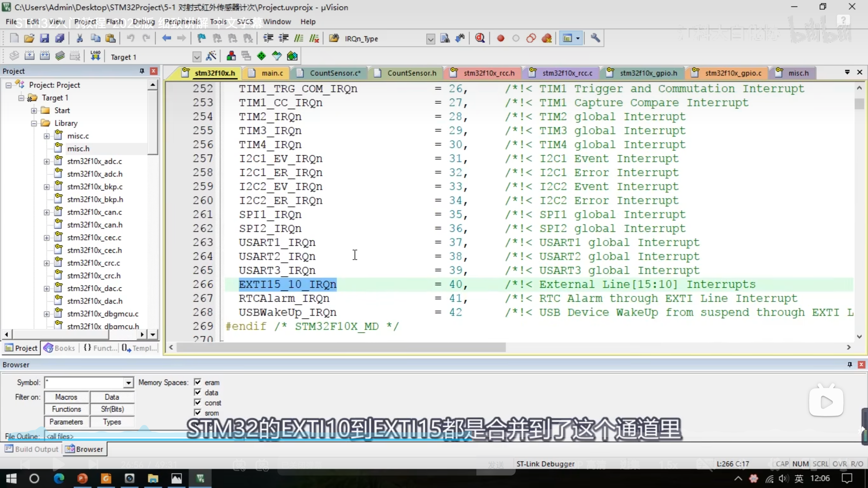Switch to the main.c editor tab
The width and height of the screenshot is (868, 488).
pos(272,73)
